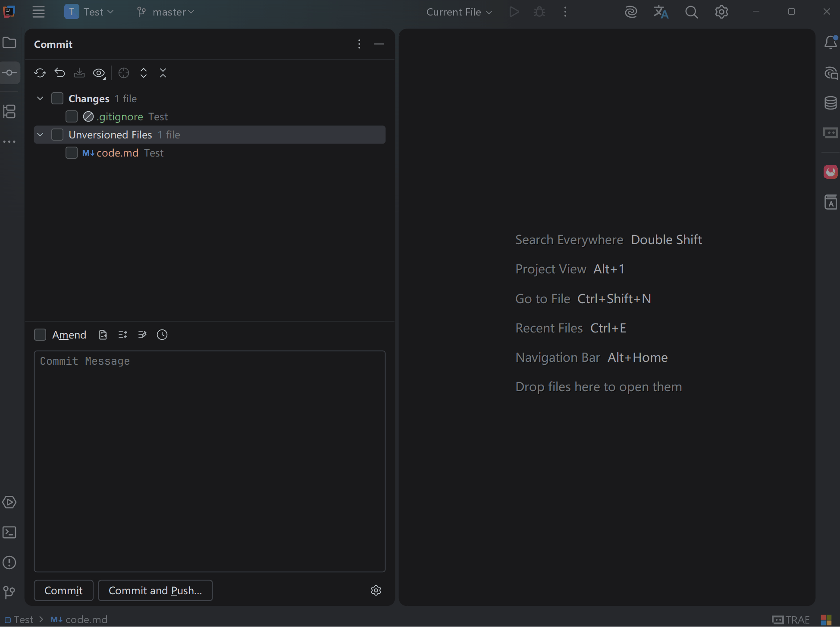Open the AI chat tool window icon

pos(831,73)
